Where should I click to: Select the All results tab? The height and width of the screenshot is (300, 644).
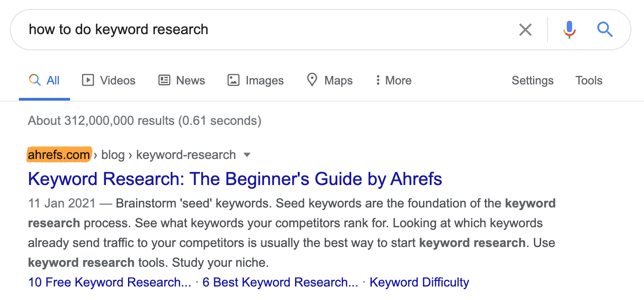[x=44, y=80]
